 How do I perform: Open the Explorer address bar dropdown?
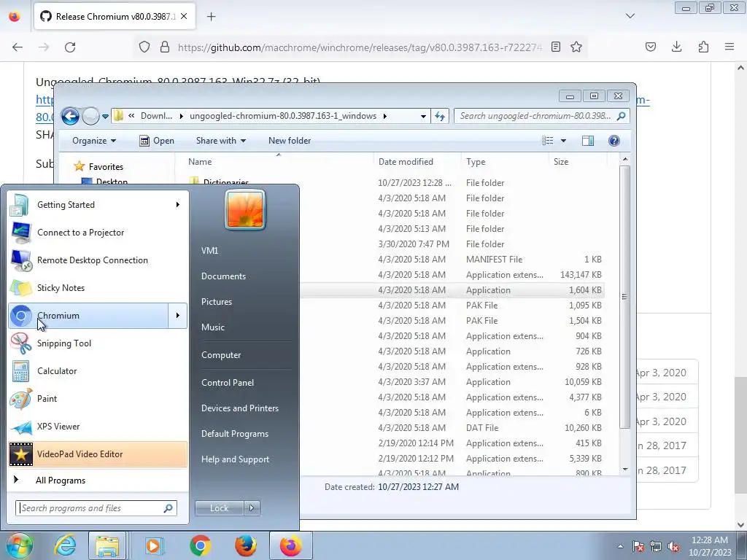pyautogui.click(x=423, y=116)
